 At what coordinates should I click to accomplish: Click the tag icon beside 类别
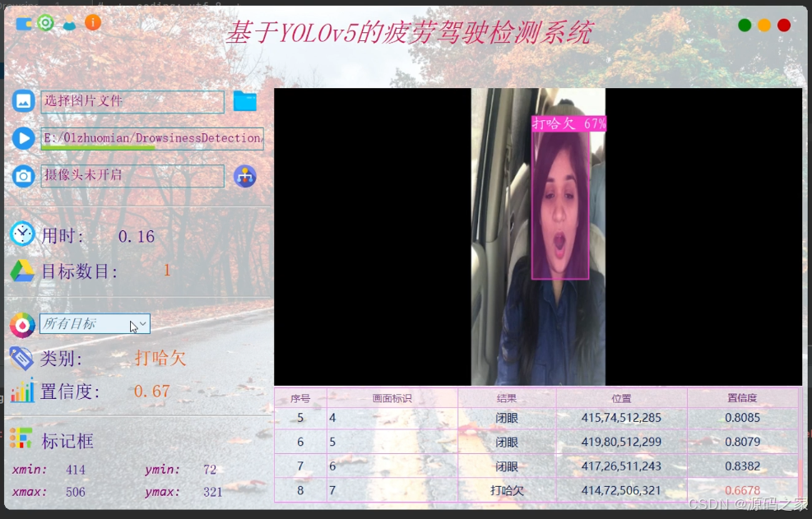[x=21, y=358]
